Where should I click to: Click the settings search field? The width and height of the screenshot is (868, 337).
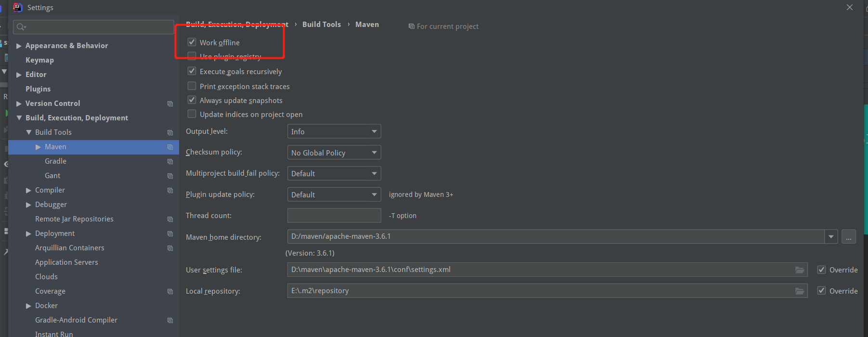pos(93,27)
